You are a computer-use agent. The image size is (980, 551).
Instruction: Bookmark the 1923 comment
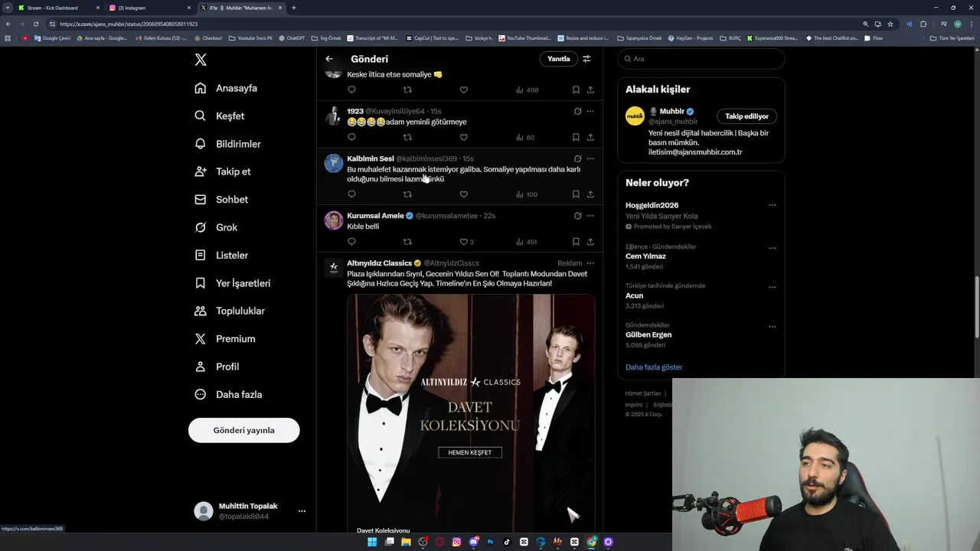pyautogui.click(x=576, y=138)
